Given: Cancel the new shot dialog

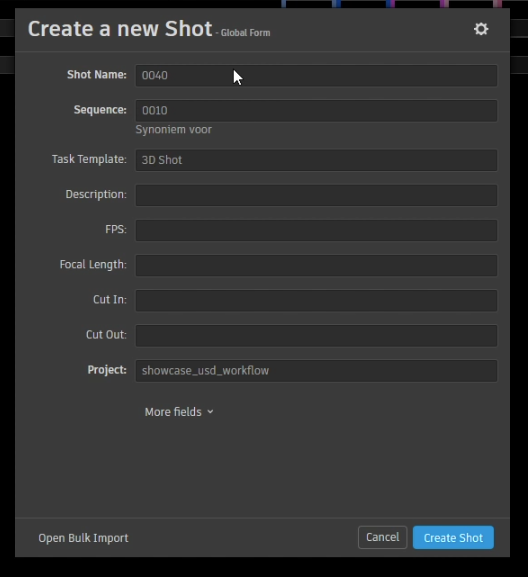Looking at the screenshot, I should (x=382, y=537).
